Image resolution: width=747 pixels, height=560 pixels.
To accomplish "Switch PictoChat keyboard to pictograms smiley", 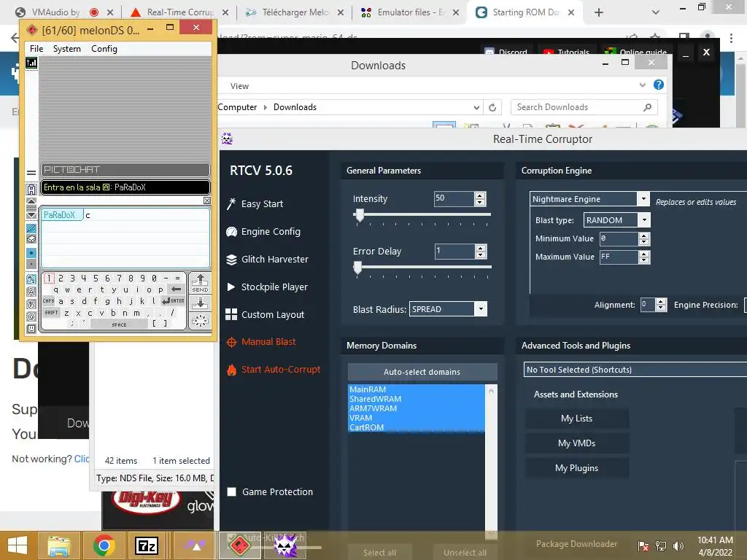I will point(31,329).
